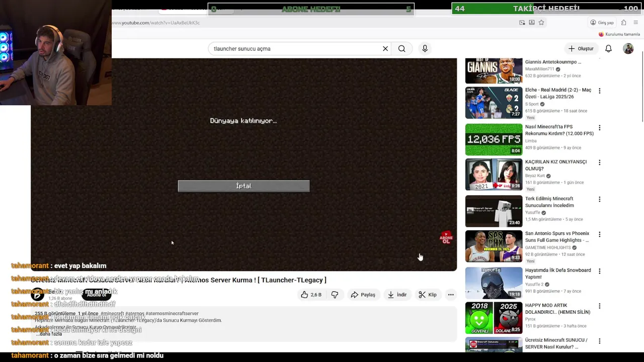This screenshot has height=362, width=644.
Task: Click the İptal button inside the video
Action: pyautogui.click(x=244, y=186)
